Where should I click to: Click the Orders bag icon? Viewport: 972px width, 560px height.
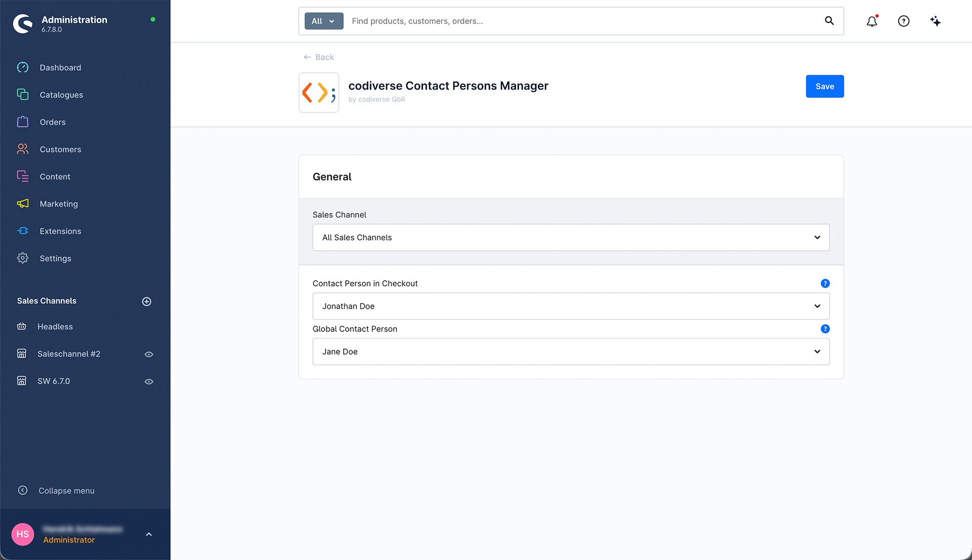[23, 122]
